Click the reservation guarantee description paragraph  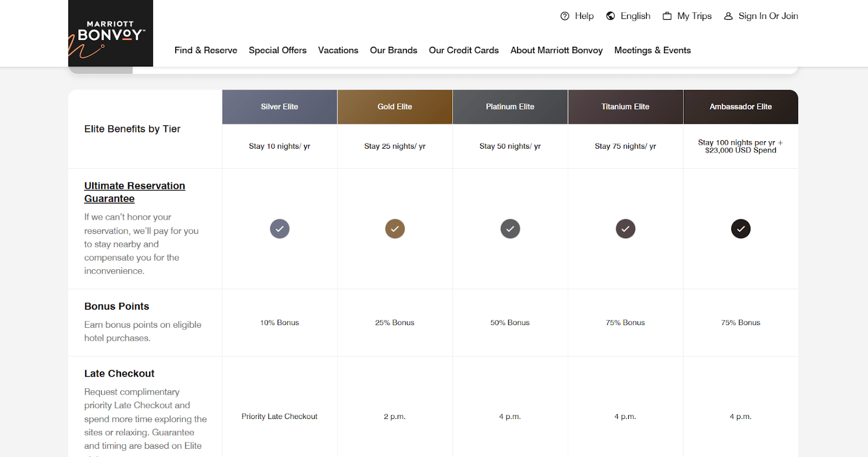pyautogui.click(x=142, y=244)
